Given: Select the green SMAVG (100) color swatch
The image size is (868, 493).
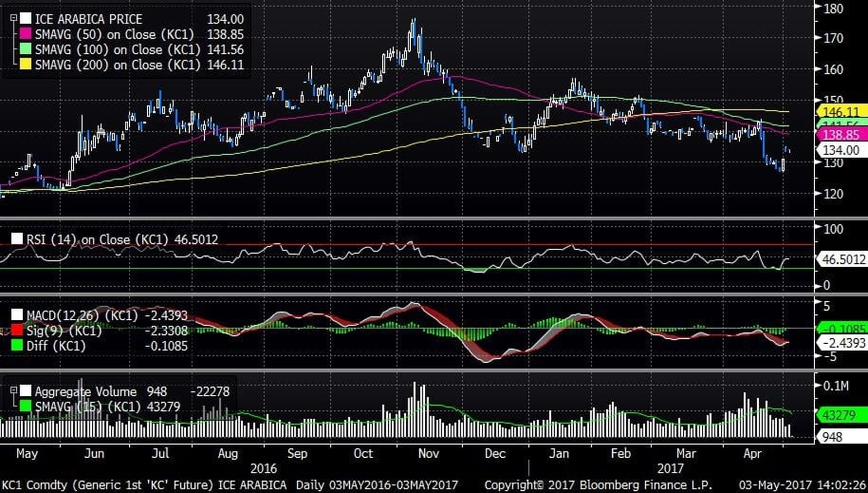Looking at the screenshot, I should [25, 49].
